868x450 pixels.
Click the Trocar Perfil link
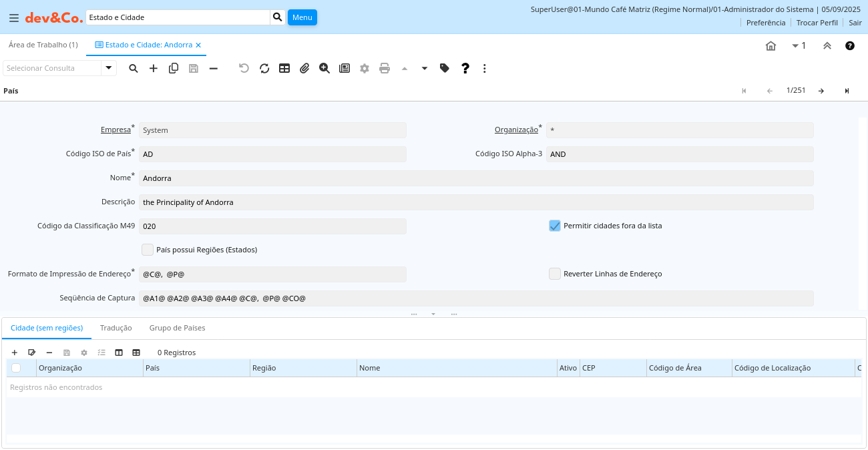pos(817,23)
